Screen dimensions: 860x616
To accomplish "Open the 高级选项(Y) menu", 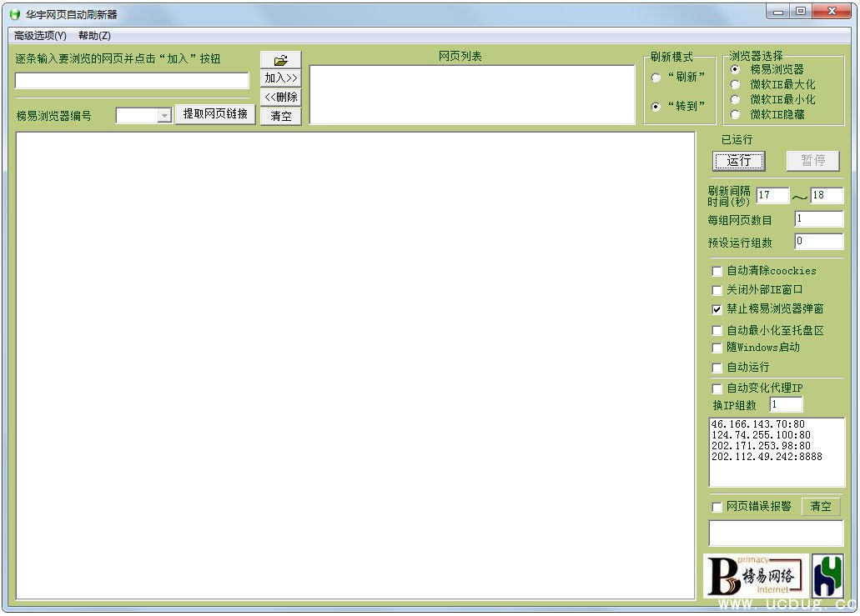I will tap(40, 36).
